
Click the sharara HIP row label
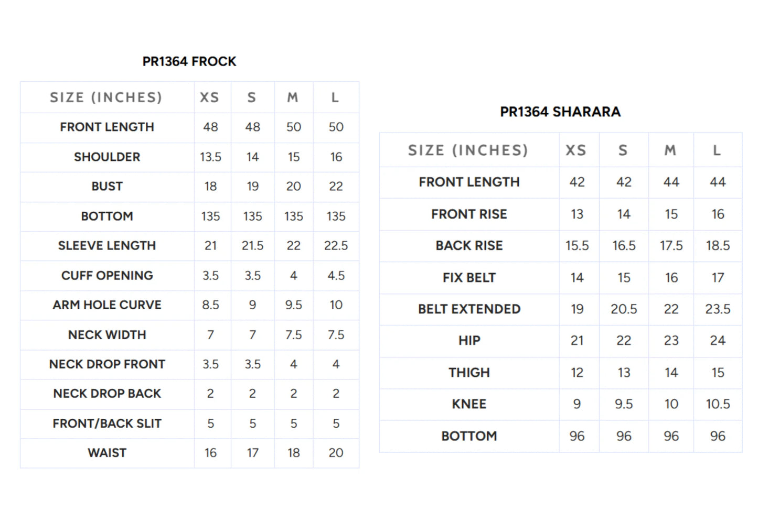[469, 341]
